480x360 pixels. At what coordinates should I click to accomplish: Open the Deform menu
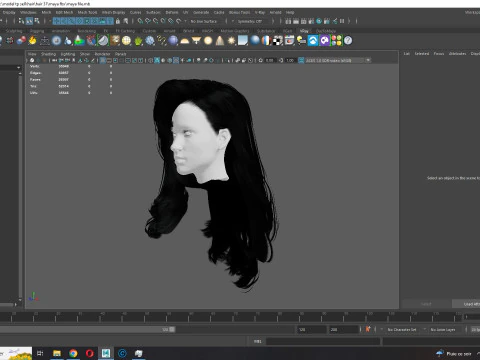172,12
